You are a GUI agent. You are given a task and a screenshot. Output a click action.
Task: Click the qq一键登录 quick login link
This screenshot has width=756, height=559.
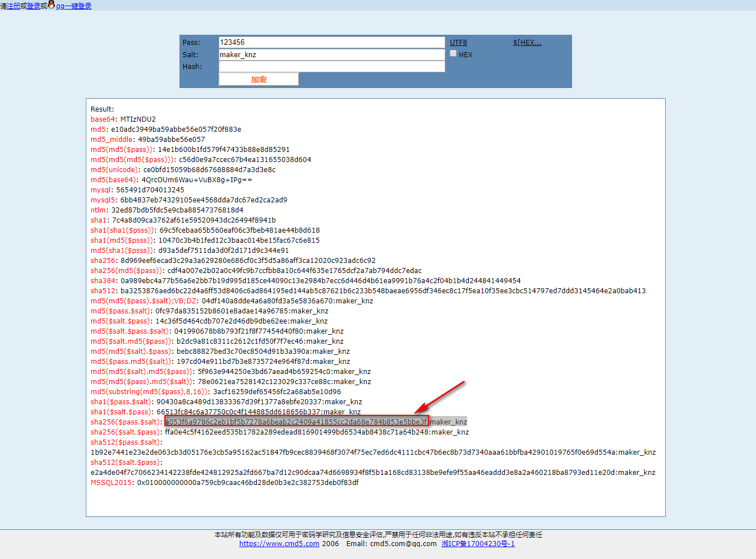click(73, 6)
